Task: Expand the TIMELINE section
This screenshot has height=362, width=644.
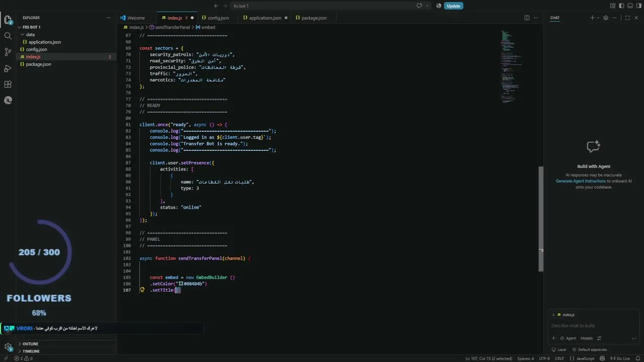Action: [65, 351]
